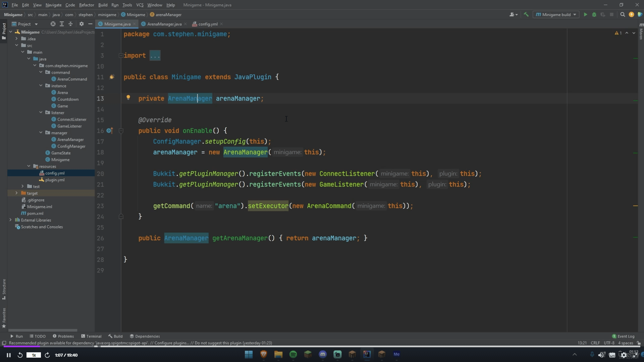
Task: Open the Refactor menu
Action: click(86, 5)
